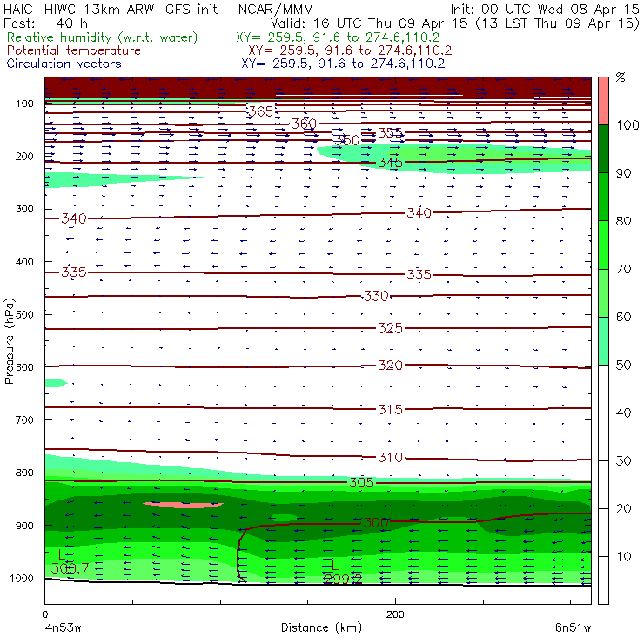The height and width of the screenshot is (644, 644).
Task: Click 'Init: 00 UTC Wed 08 Apr 15'
Action: pos(544,10)
